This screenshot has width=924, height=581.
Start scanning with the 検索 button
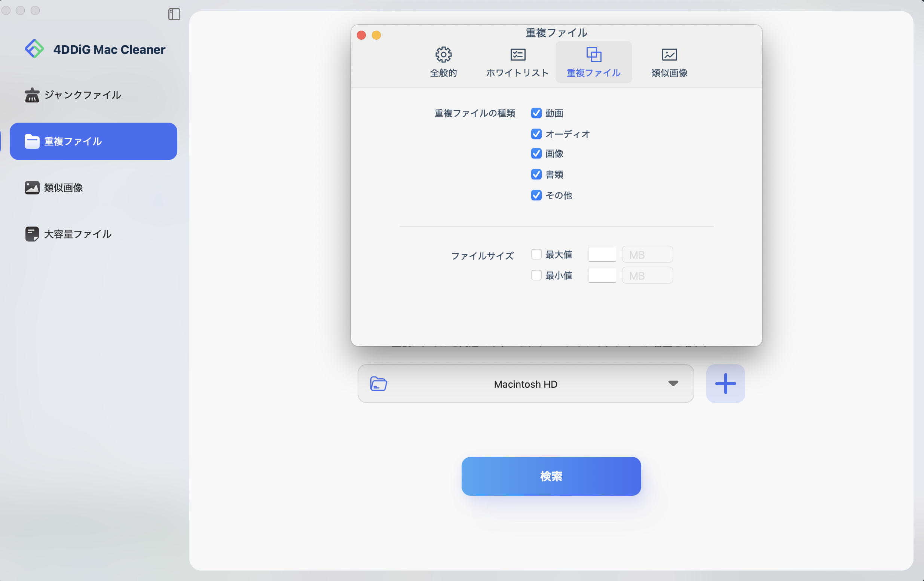tap(551, 476)
